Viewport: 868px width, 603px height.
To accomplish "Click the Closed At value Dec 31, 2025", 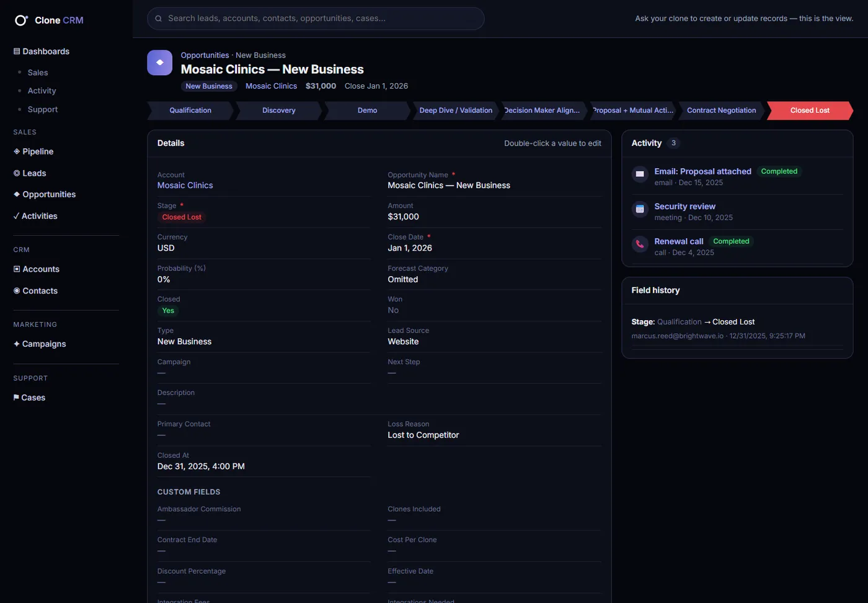I will 201,467.
